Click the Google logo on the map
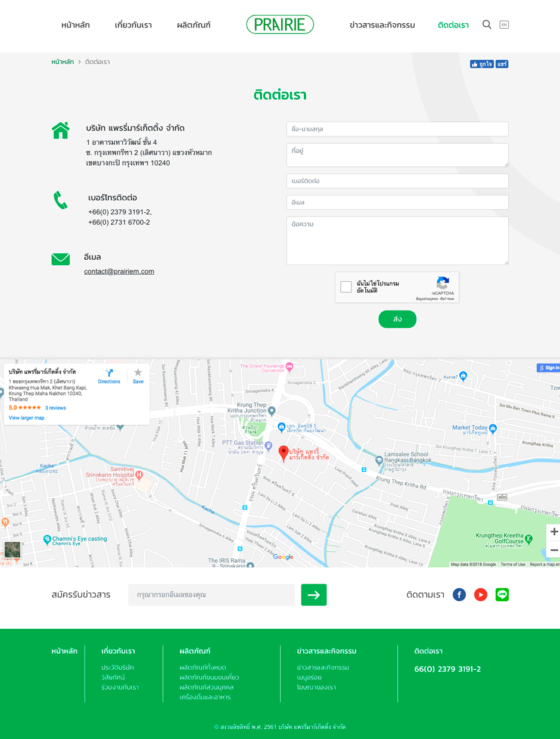The height and width of the screenshot is (739, 560). tap(283, 557)
